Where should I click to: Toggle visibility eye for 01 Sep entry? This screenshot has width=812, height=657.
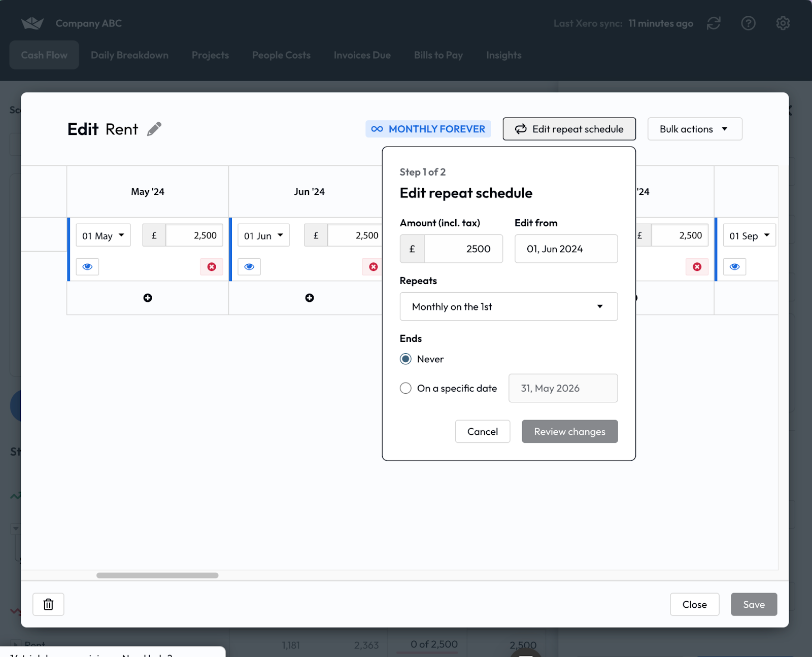point(734,267)
